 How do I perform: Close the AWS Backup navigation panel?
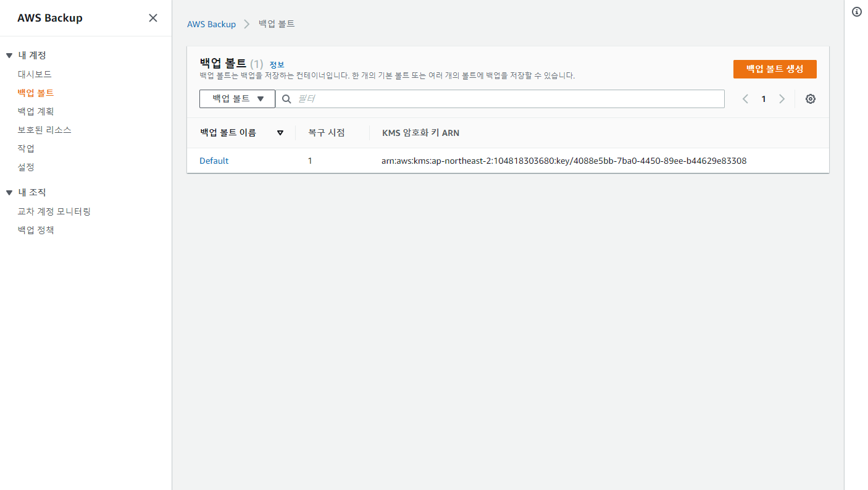point(153,18)
